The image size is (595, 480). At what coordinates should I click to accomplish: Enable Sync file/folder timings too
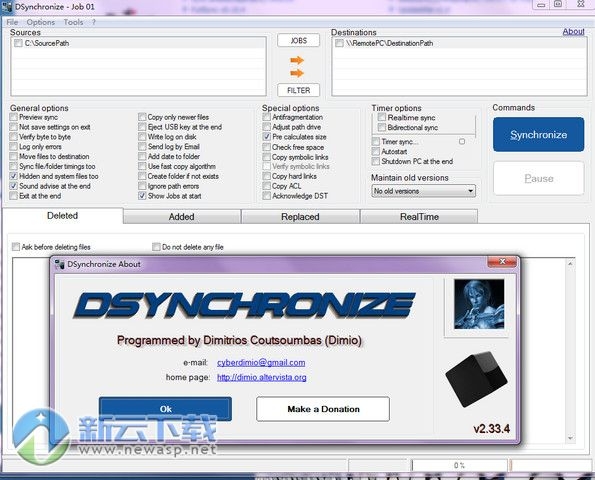(14, 166)
